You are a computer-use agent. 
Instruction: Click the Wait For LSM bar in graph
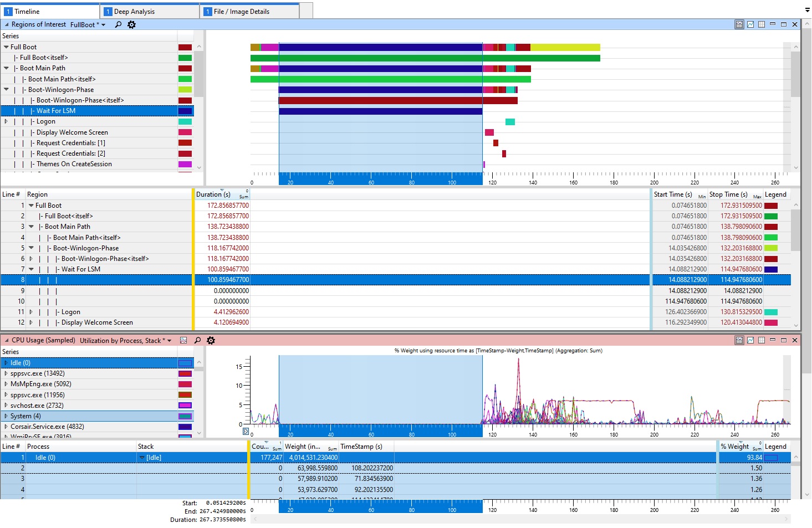click(380, 111)
